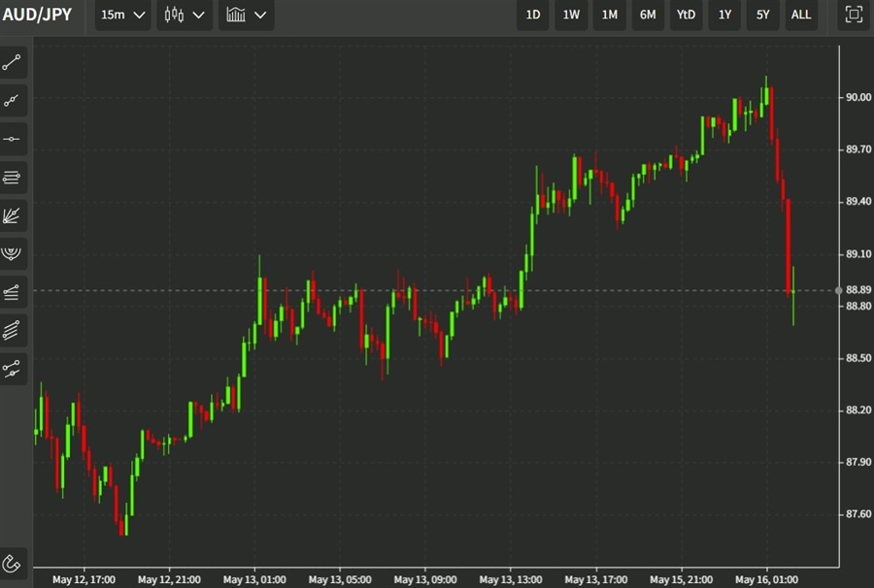This screenshot has width=874, height=588.
Task: Select the regression trend lines tool
Action: [x=12, y=292]
